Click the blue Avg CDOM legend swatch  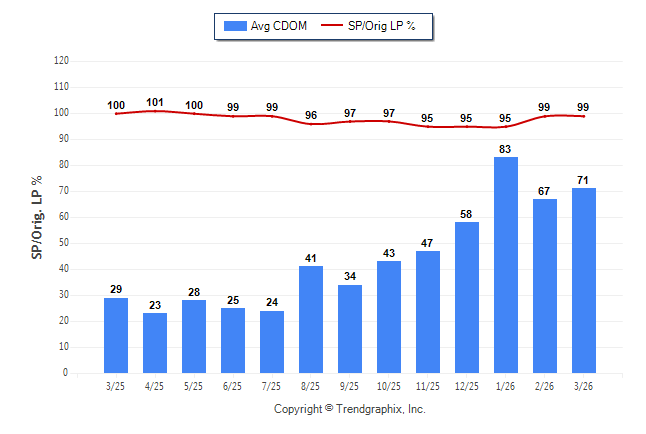point(239,26)
